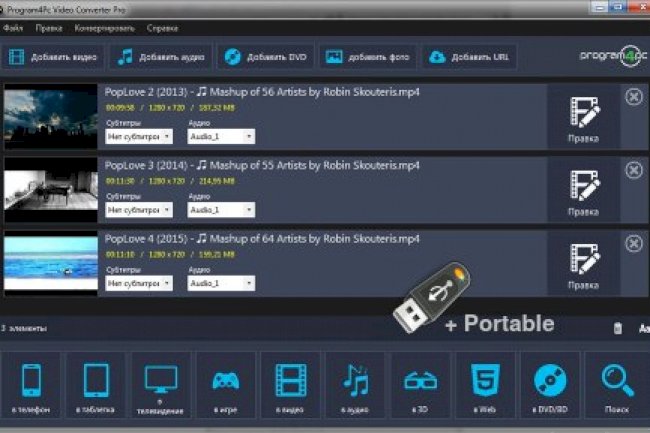Click the добавить фото picture icon
The width and height of the screenshot is (650, 433).
[x=334, y=57]
